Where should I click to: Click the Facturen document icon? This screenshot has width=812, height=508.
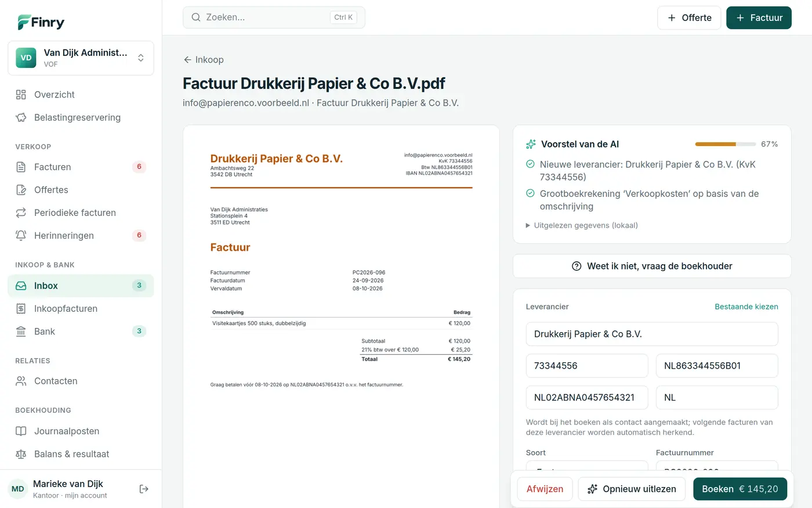tap(21, 167)
